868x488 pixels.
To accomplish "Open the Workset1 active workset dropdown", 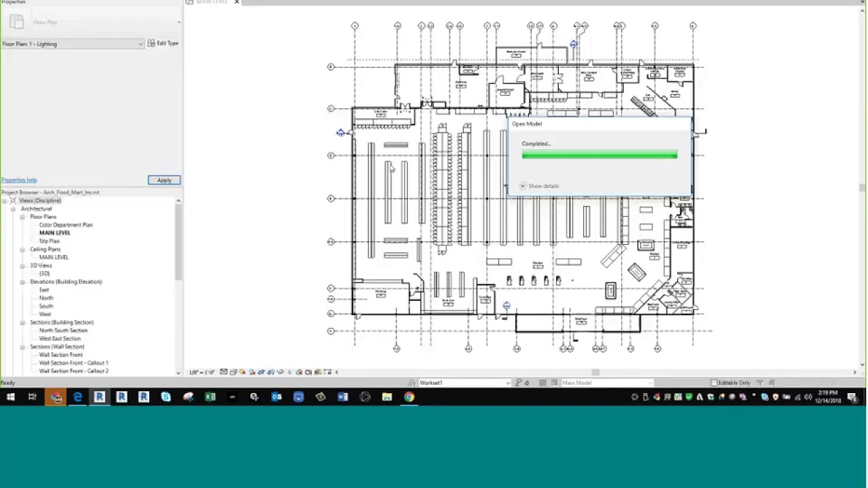I will (465, 383).
